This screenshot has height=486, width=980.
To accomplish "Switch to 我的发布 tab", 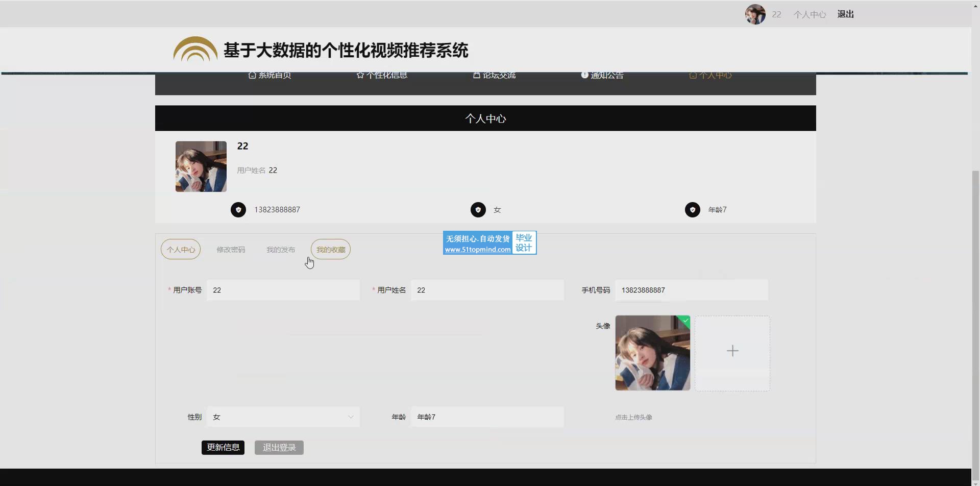I will click(281, 250).
